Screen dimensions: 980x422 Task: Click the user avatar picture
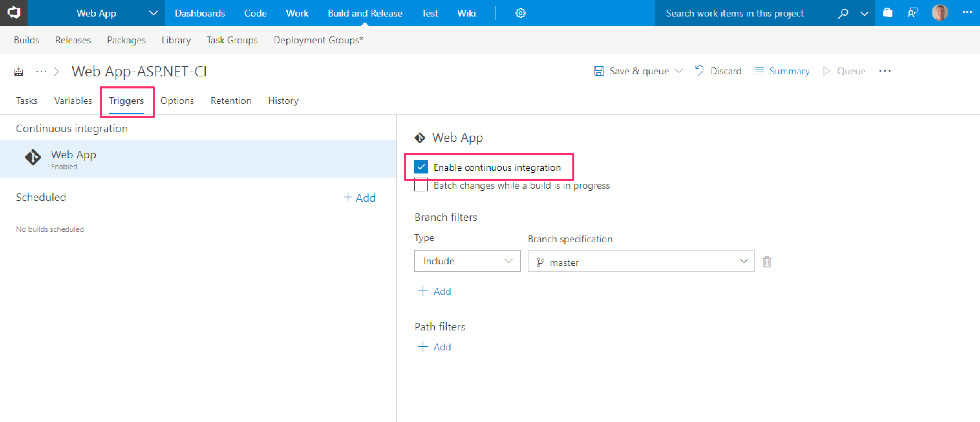click(x=939, y=13)
